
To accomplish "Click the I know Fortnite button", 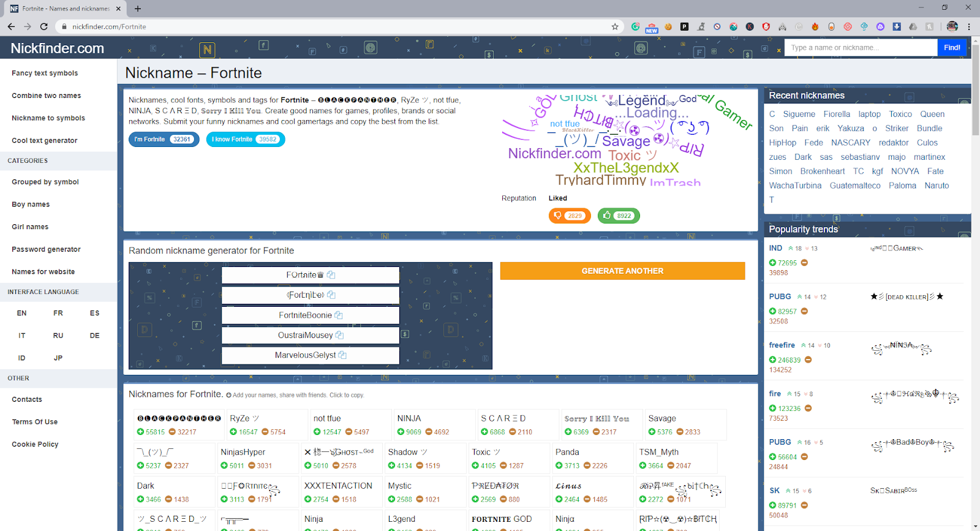I will point(246,140).
